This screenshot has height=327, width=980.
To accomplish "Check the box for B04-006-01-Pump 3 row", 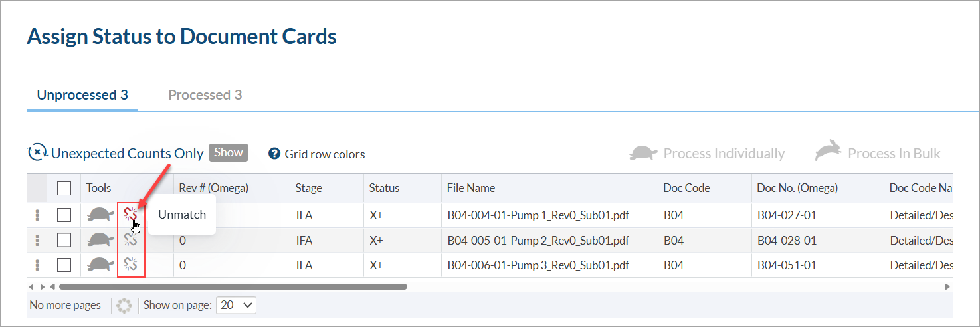I will coord(64,265).
